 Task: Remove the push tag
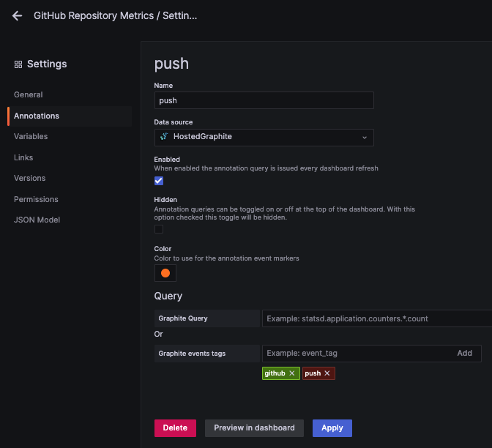pos(327,373)
